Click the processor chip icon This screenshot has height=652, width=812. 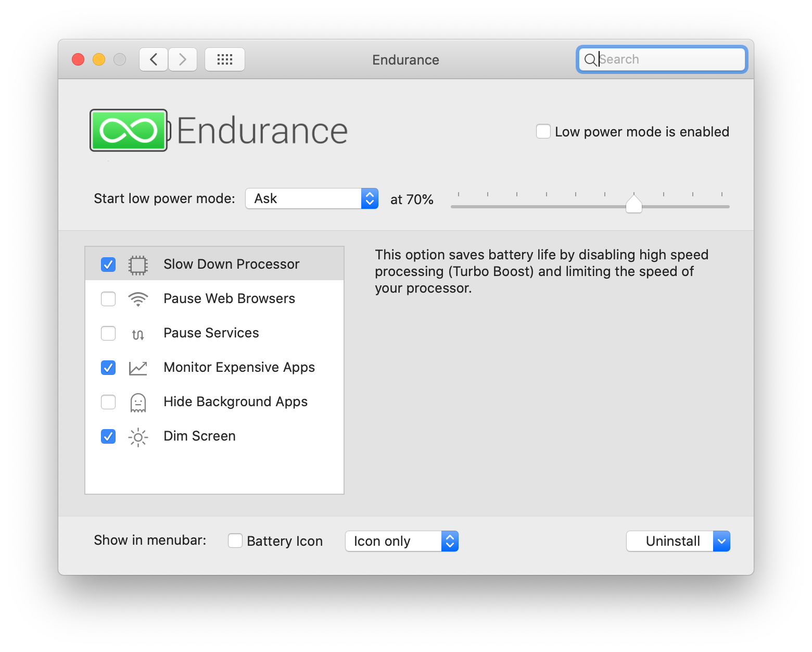tap(138, 265)
